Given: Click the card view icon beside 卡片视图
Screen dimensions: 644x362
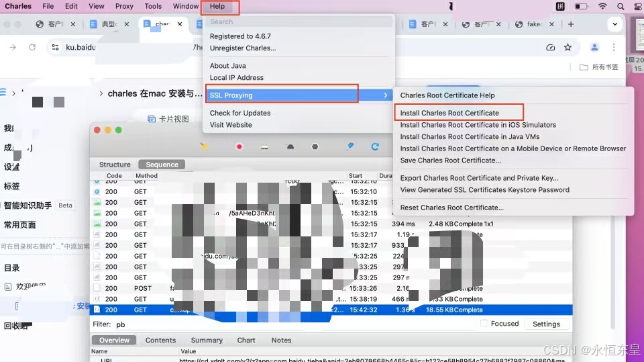Looking at the screenshot, I should coord(152,119).
